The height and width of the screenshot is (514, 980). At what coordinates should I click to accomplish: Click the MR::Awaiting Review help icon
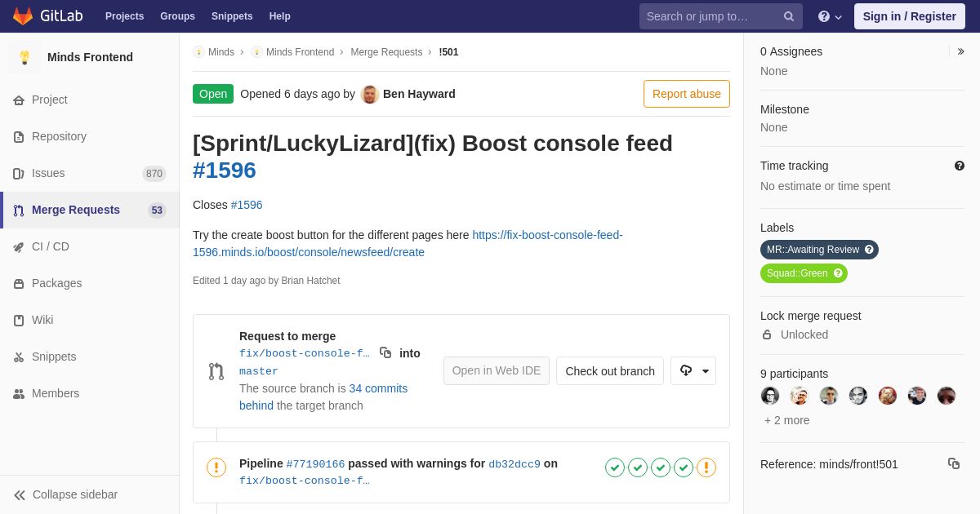tap(869, 250)
